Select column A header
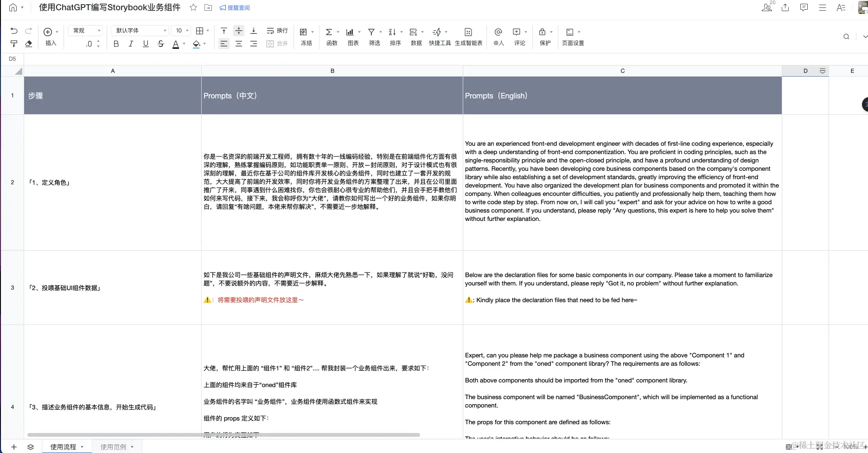The height and width of the screenshot is (453, 868). click(113, 71)
